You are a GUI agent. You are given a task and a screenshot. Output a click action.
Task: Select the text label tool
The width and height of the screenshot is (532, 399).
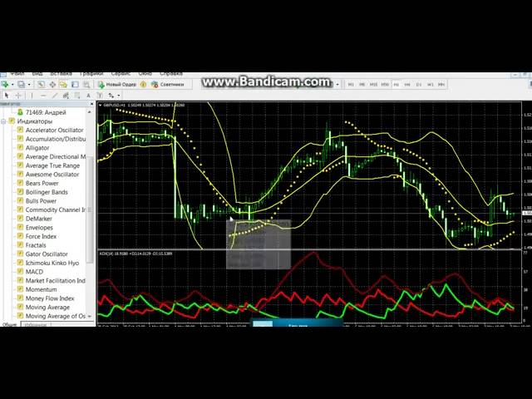100,96
